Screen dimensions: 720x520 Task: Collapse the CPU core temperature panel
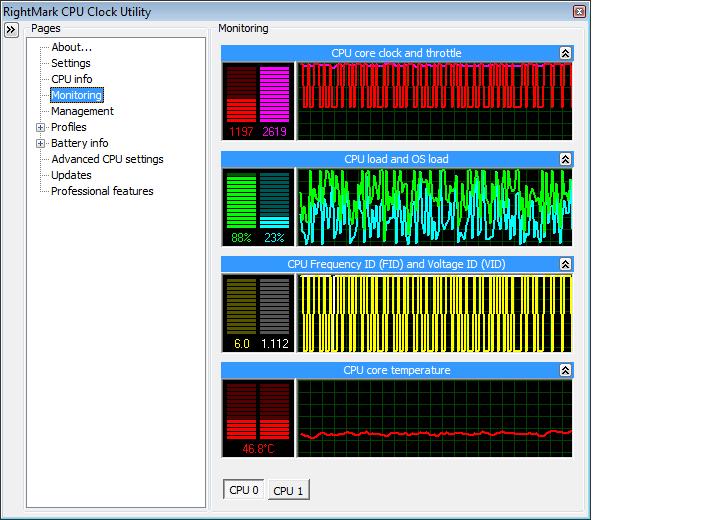click(x=565, y=370)
